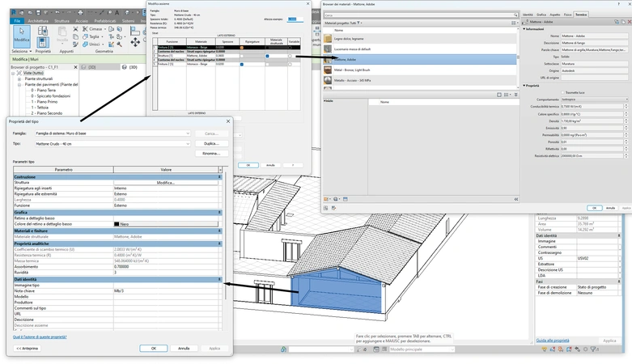
Task: Click the Save icon in quick access toolbar
Action: pos(38,13)
